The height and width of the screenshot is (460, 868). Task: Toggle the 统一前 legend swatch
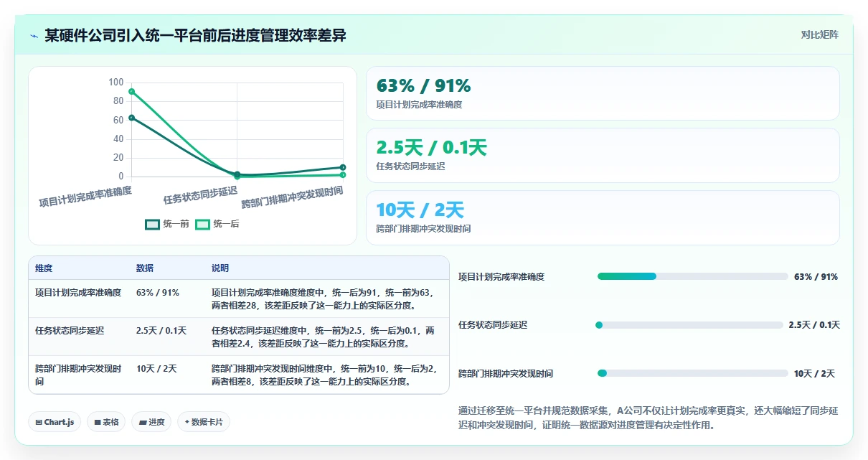click(152, 224)
